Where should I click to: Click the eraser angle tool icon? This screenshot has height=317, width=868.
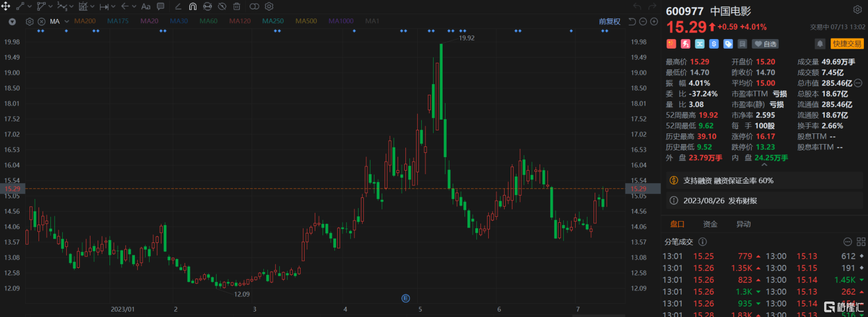pos(179,7)
